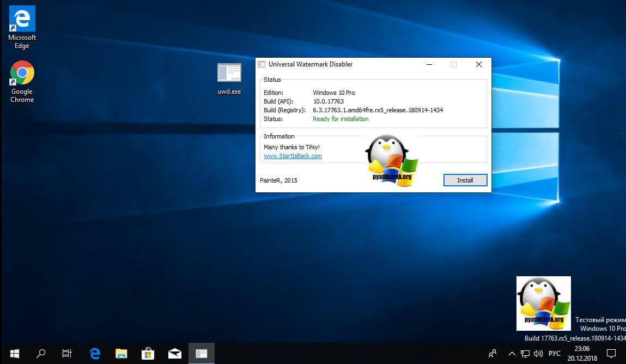Click the registry build string 6.3.17763.1.amd64fre

point(378,110)
